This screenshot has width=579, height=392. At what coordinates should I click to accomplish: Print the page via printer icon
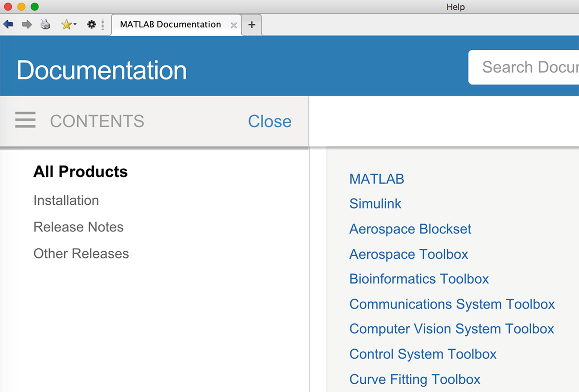coord(45,25)
